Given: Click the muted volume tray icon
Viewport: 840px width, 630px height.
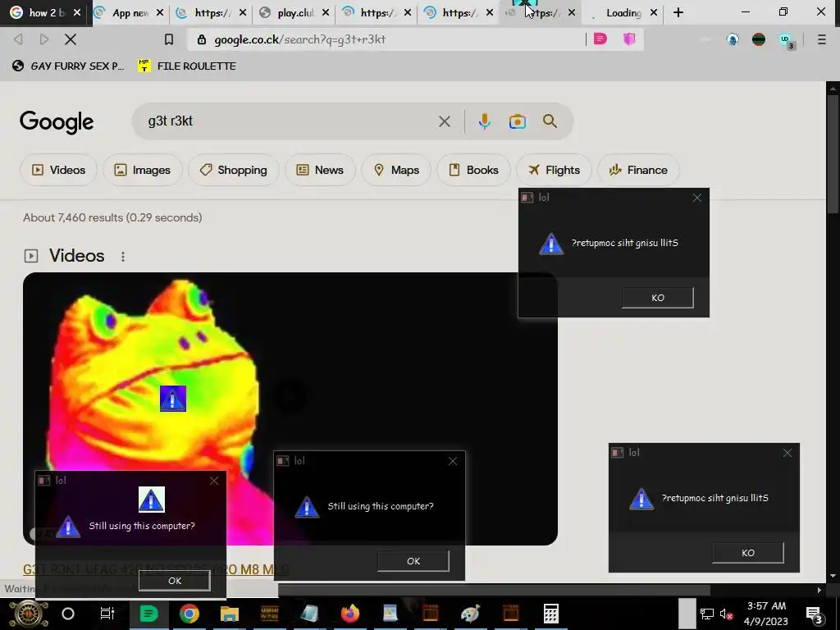Looking at the screenshot, I should (727, 614).
